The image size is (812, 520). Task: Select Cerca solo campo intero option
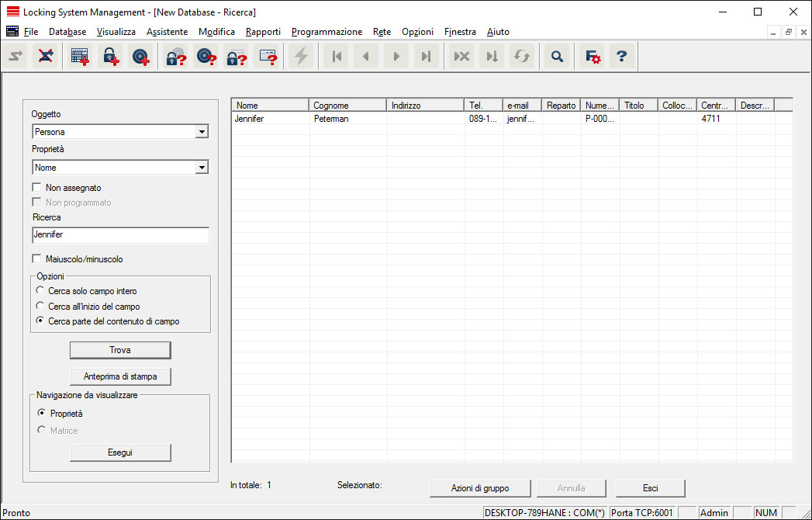click(41, 291)
